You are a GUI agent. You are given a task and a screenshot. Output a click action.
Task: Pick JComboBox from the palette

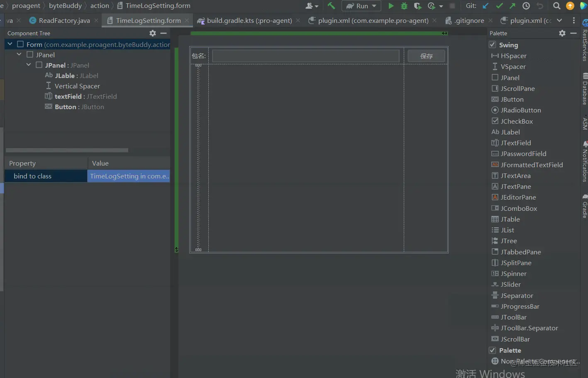pyautogui.click(x=514, y=208)
